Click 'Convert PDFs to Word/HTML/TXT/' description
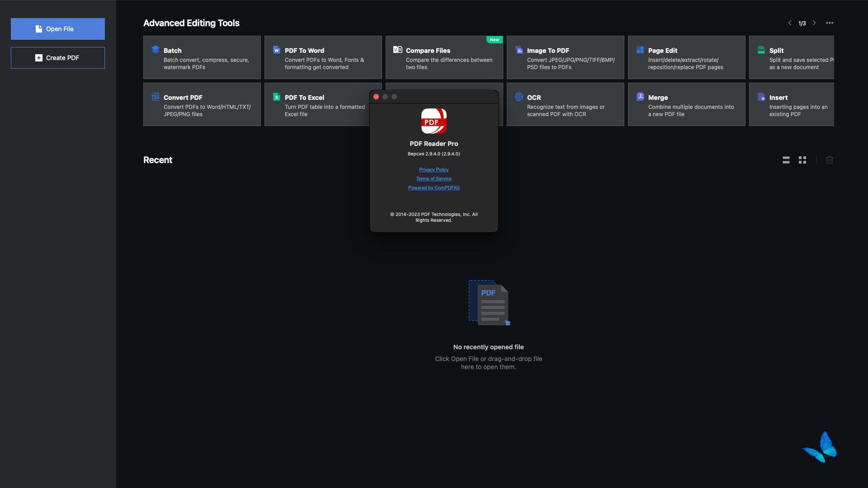Image resolution: width=868 pixels, height=488 pixels. click(207, 111)
